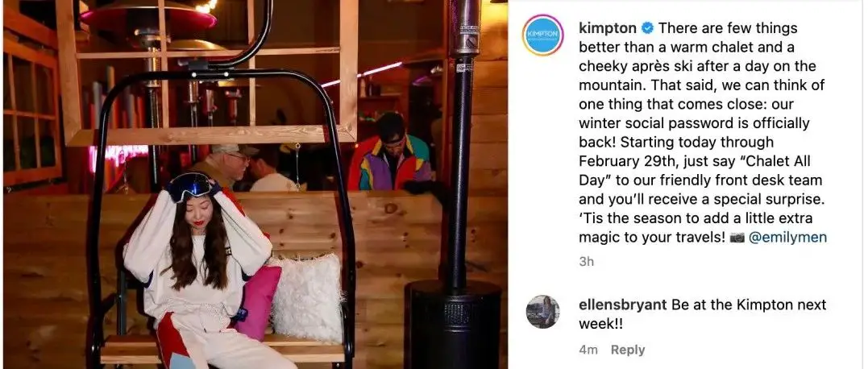Click the 4m comment timestamp

click(x=588, y=350)
